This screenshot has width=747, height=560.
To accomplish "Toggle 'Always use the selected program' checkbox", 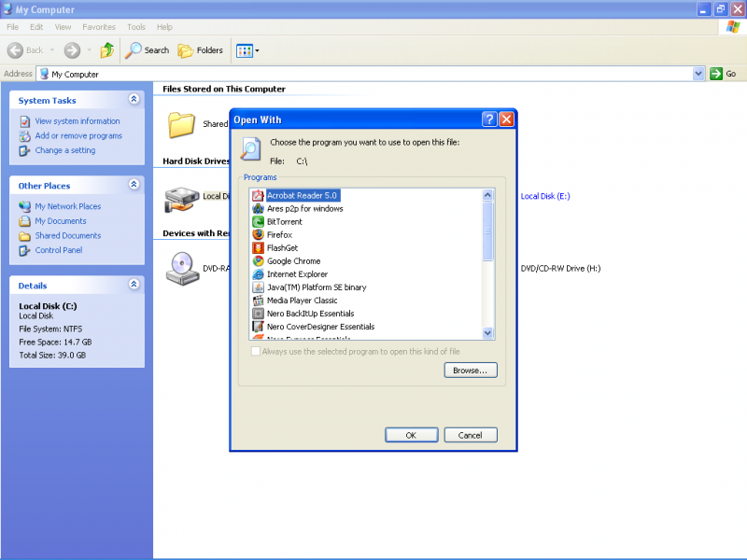I will point(256,352).
